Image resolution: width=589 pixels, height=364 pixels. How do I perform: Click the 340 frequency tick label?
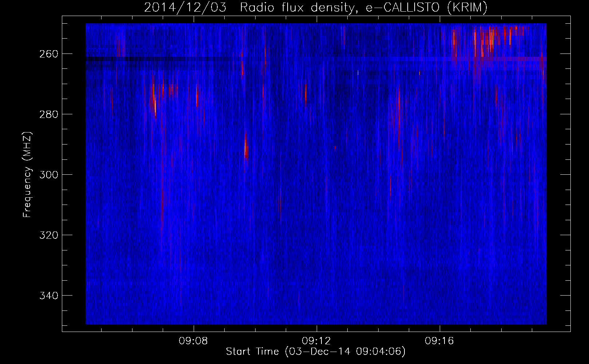coord(48,296)
